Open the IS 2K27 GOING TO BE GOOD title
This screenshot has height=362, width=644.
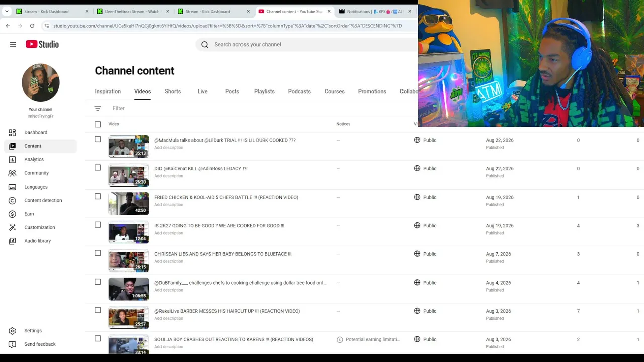219,226
